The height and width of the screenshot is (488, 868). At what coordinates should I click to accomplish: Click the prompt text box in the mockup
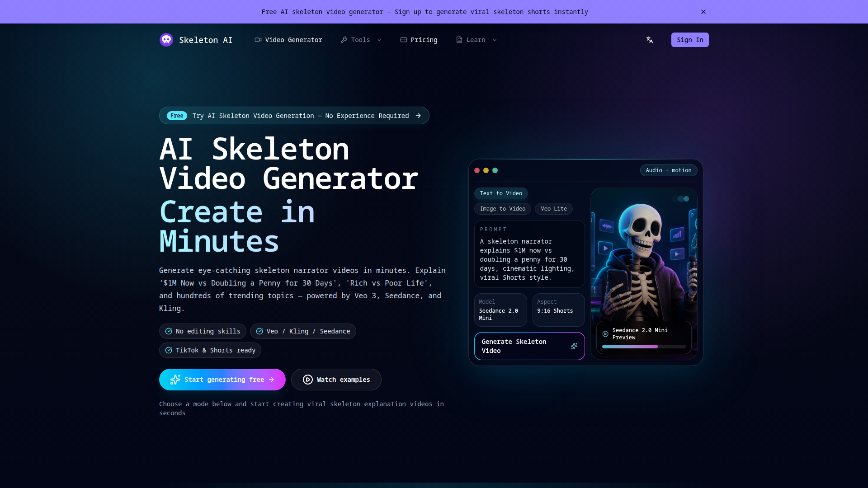click(x=529, y=254)
